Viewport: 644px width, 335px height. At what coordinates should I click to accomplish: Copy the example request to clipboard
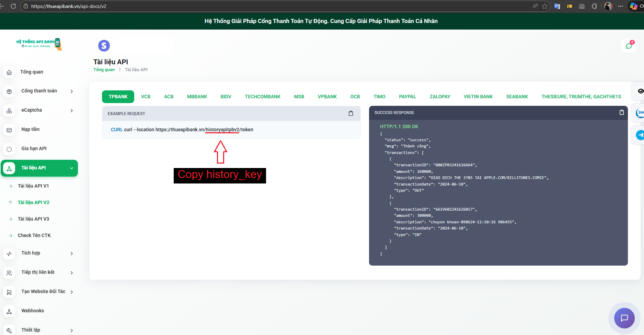coord(350,113)
